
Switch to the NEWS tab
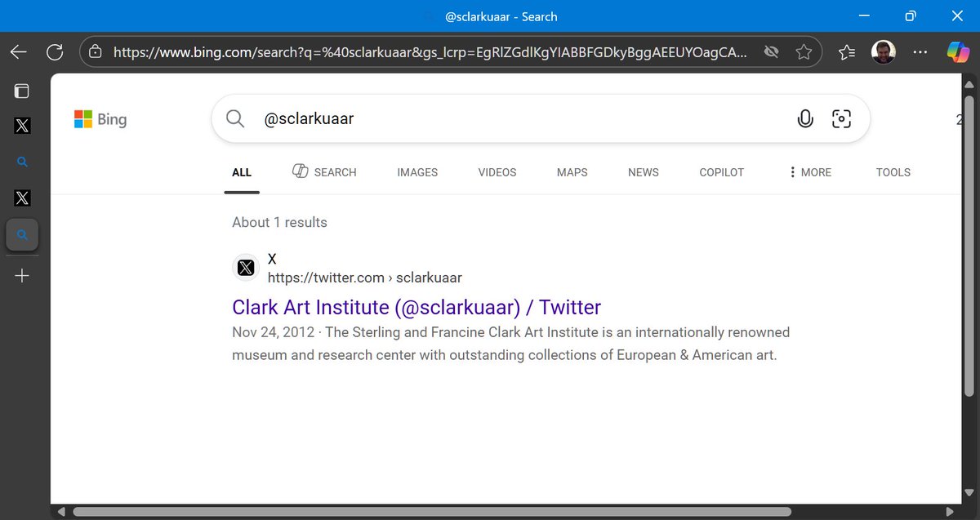point(644,172)
